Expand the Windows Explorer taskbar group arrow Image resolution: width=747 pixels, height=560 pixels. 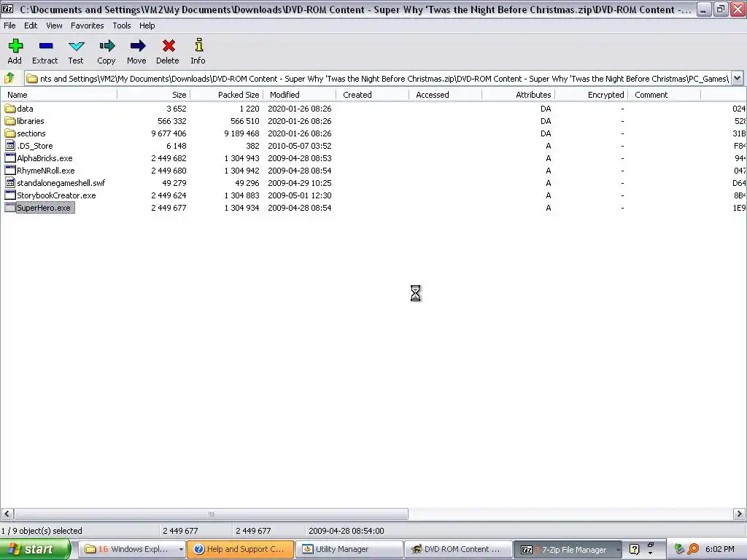click(x=181, y=550)
